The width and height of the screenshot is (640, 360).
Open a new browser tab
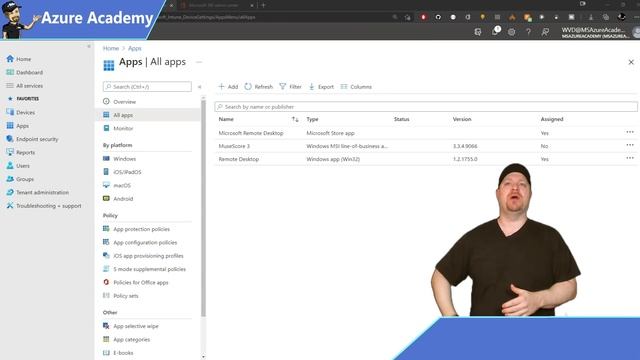(x=263, y=5)
